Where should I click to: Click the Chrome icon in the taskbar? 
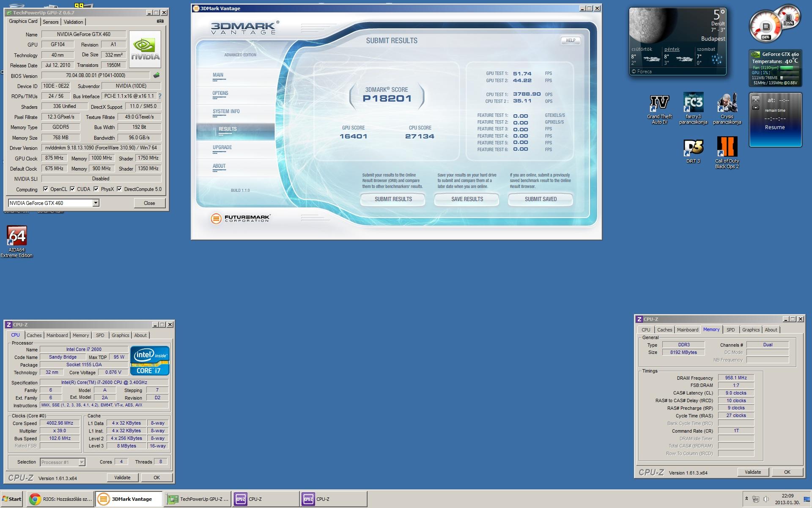[x=35, y=499]
